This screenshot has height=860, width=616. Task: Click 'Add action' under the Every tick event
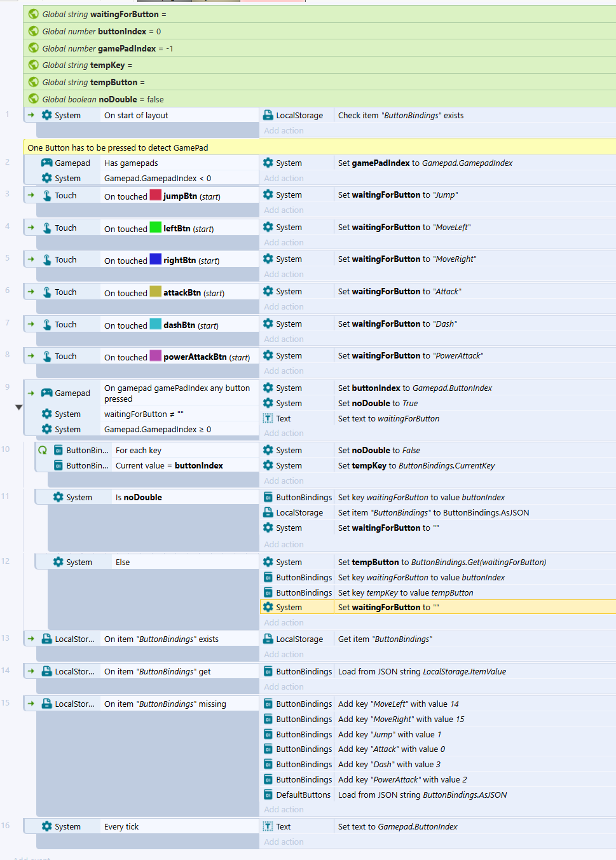(284, 842)
